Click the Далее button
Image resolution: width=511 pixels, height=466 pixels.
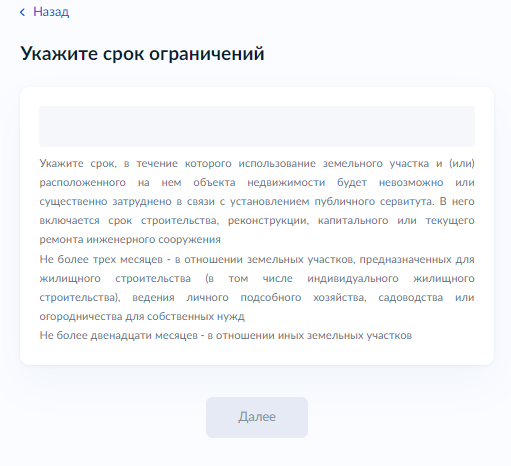pos(257,417)
